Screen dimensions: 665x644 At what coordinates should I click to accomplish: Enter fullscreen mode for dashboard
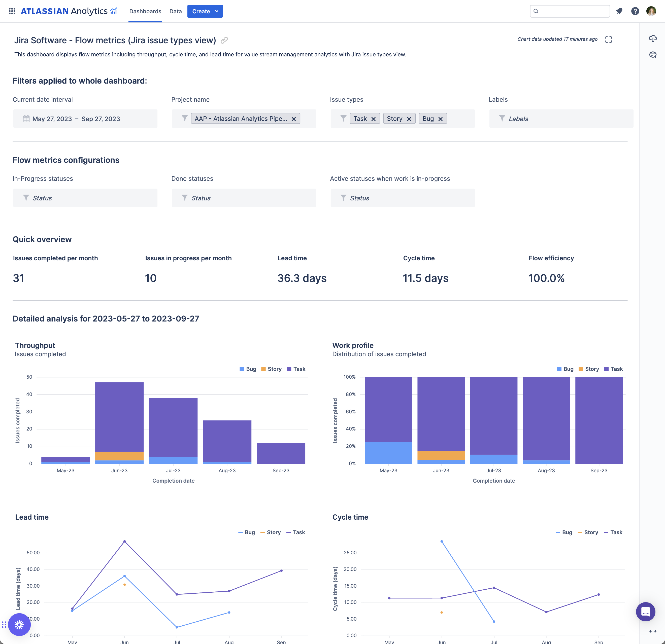pyautogui.click(x=608, y=39)
